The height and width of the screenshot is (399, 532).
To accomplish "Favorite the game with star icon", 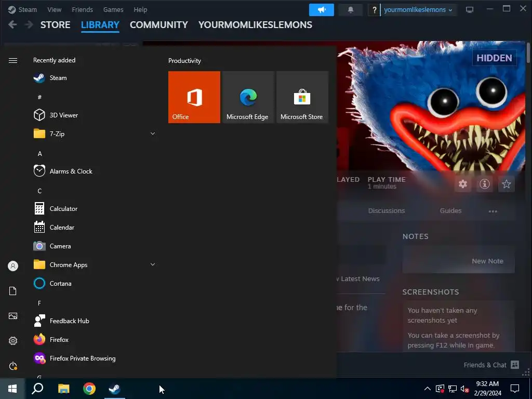I will click(506, 184).
